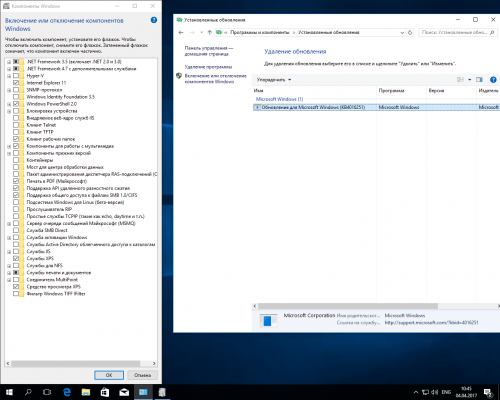The width and height of the screenshot is (500, 400).
Task: Open the 'Удаление программы' link
Action: (208, 67)
